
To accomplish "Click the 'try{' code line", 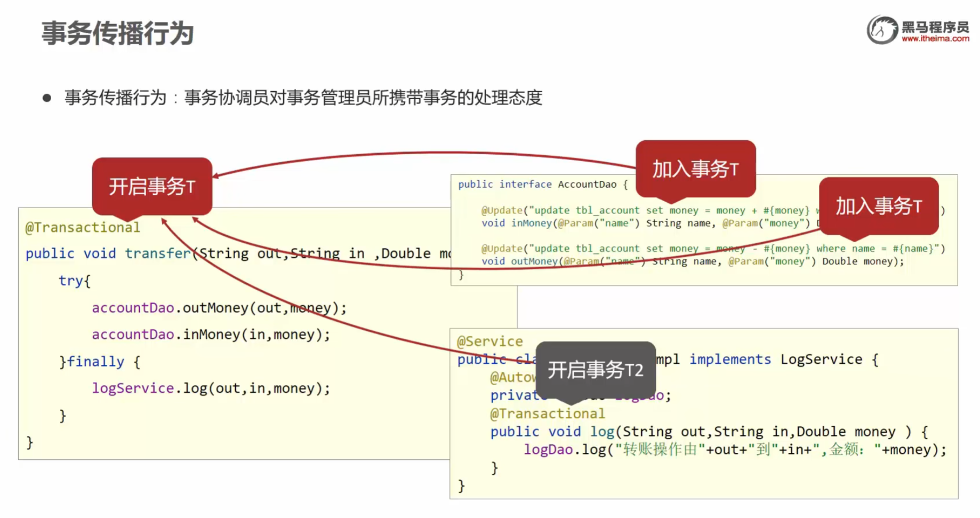I will [x=75, y=281].
